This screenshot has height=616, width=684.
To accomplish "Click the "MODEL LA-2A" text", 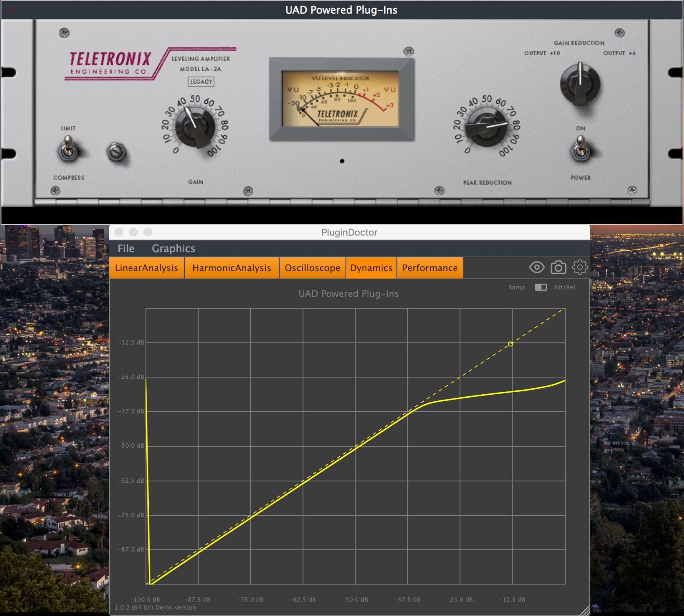I will pyautogui.click(x=200, y=69).
